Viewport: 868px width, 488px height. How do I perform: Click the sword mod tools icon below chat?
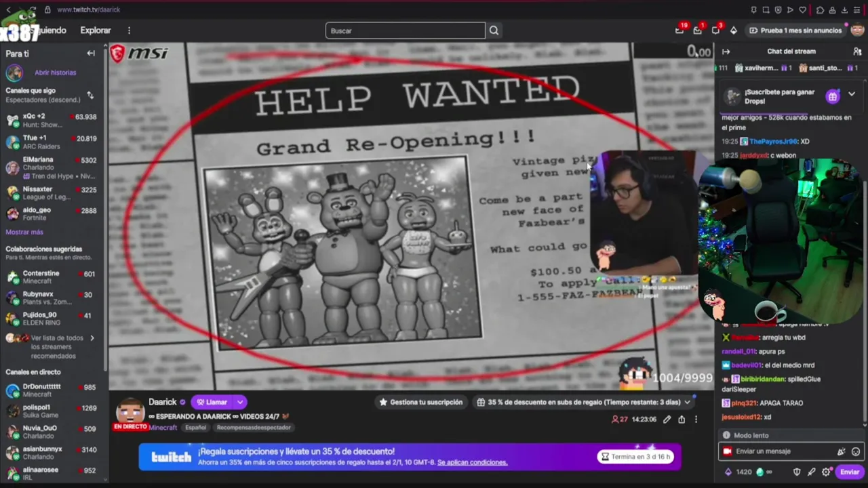[812, 472]
